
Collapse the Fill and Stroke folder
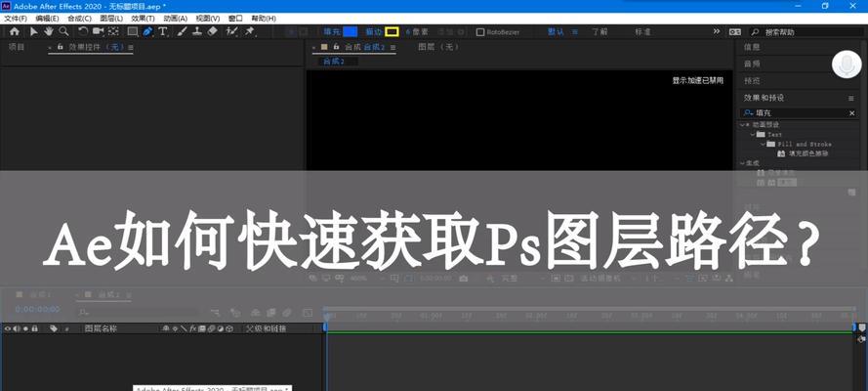pyautogui.click(x=763, y=144)
